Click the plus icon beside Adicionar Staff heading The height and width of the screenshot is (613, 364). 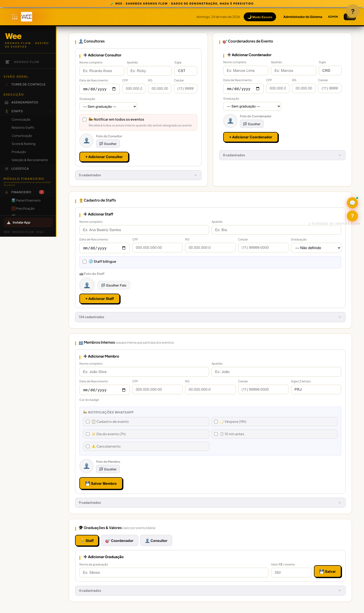[85, 214]
